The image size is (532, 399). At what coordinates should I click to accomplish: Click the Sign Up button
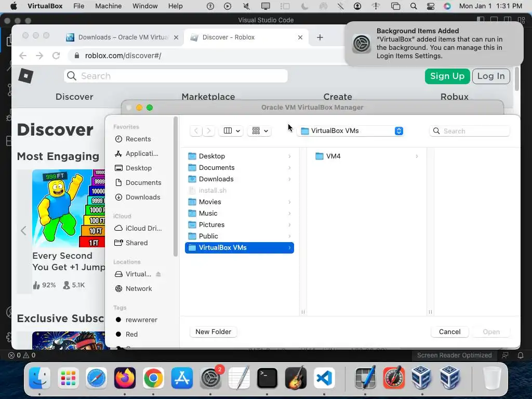tap(447, 76)
